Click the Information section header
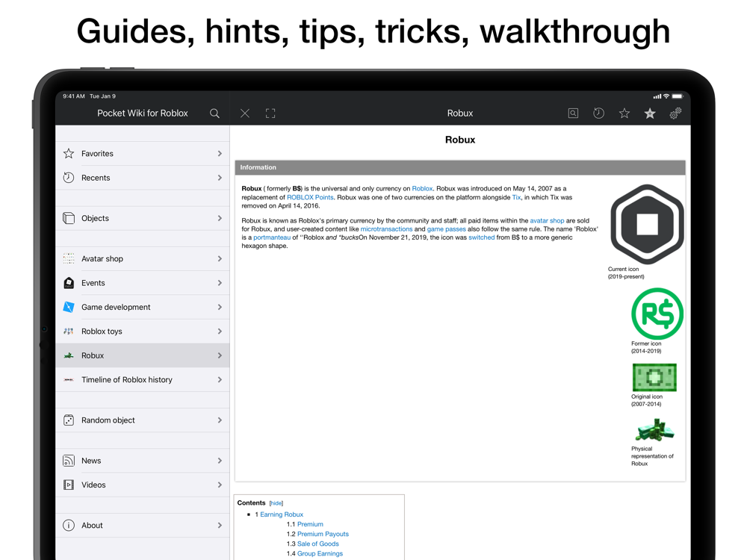 point(460,167)
